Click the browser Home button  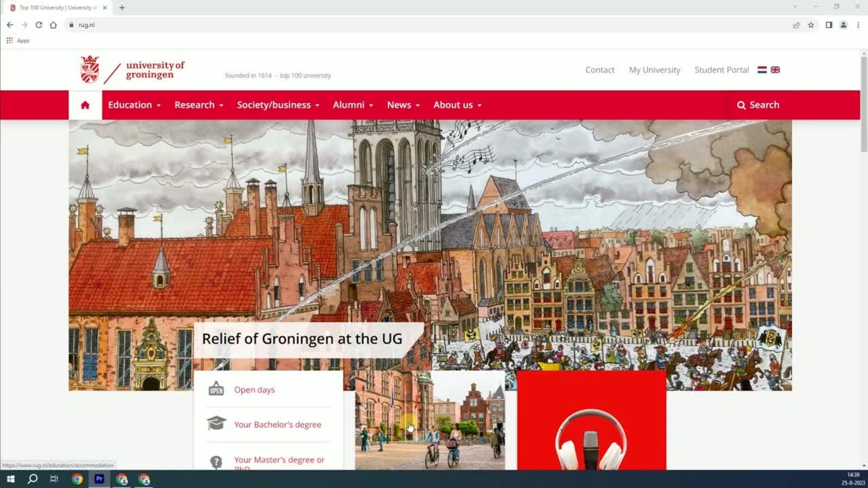53,25
